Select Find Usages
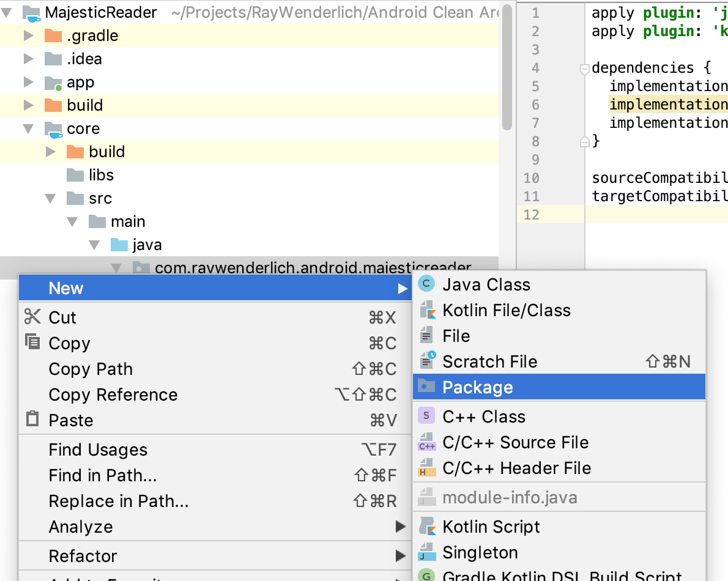 click(x=215, y=450)
